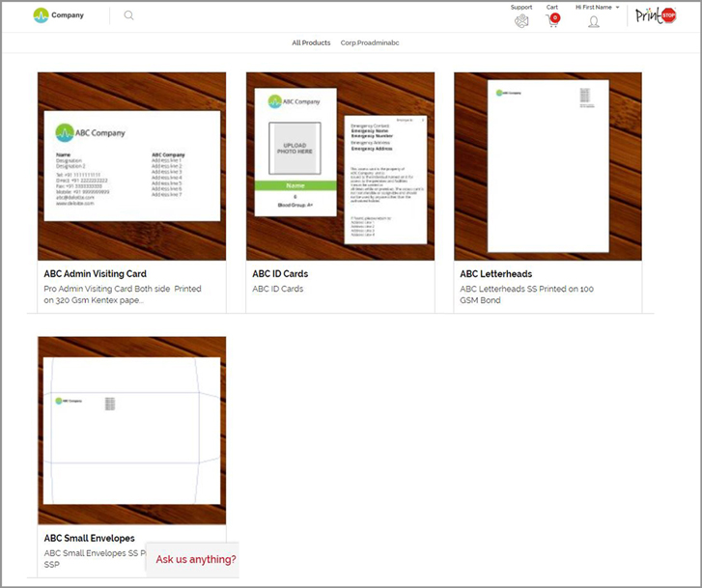Open the Ask us anything chat widget
The image size is (702, 588).
coord(195,559)
